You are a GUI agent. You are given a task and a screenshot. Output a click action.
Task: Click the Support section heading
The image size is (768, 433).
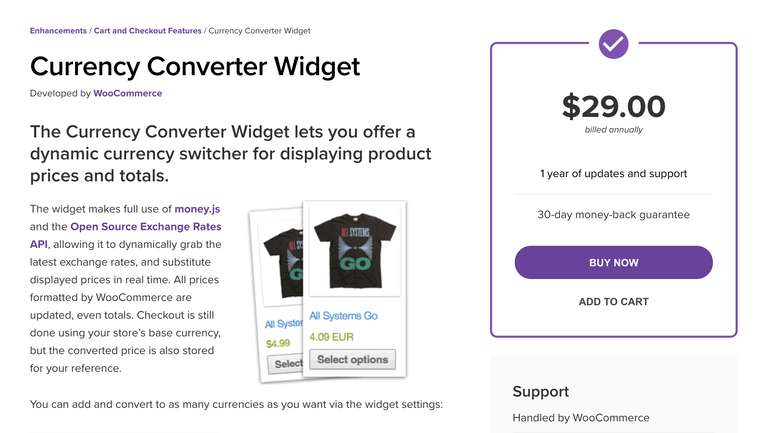[541, 391]
